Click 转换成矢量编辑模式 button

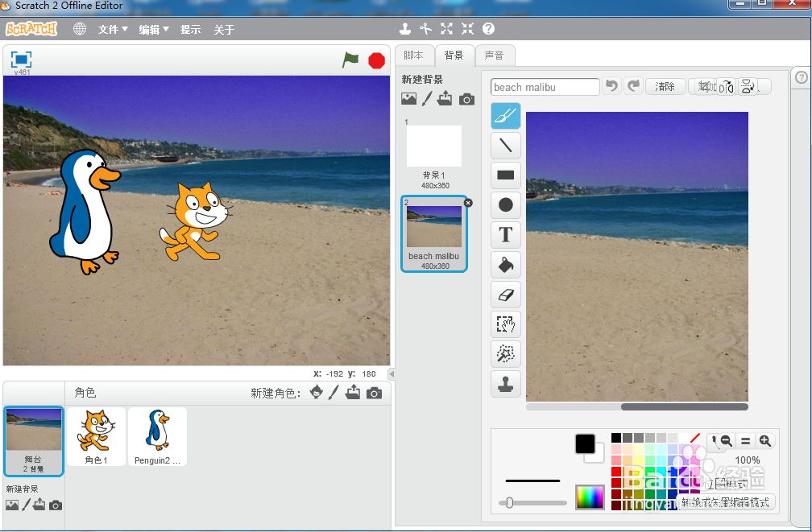pos(724,502)
